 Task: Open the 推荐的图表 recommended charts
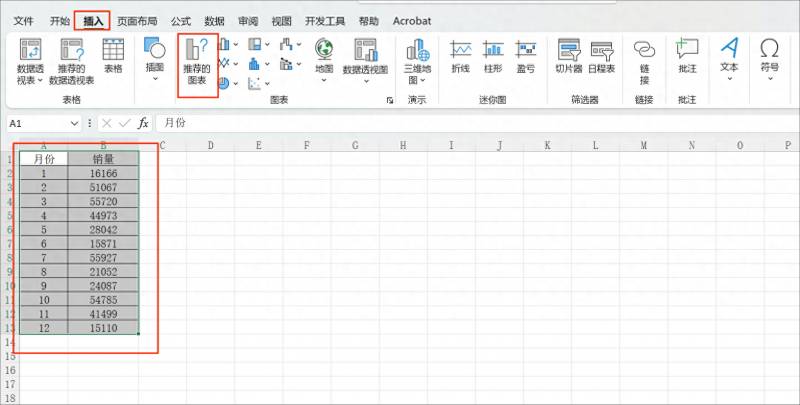click(197, 61)
